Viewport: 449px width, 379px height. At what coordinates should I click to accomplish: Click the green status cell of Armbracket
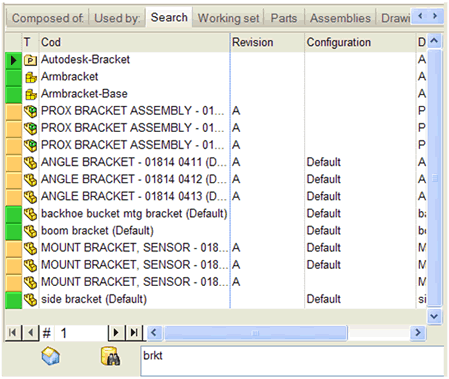click(14, 77)
